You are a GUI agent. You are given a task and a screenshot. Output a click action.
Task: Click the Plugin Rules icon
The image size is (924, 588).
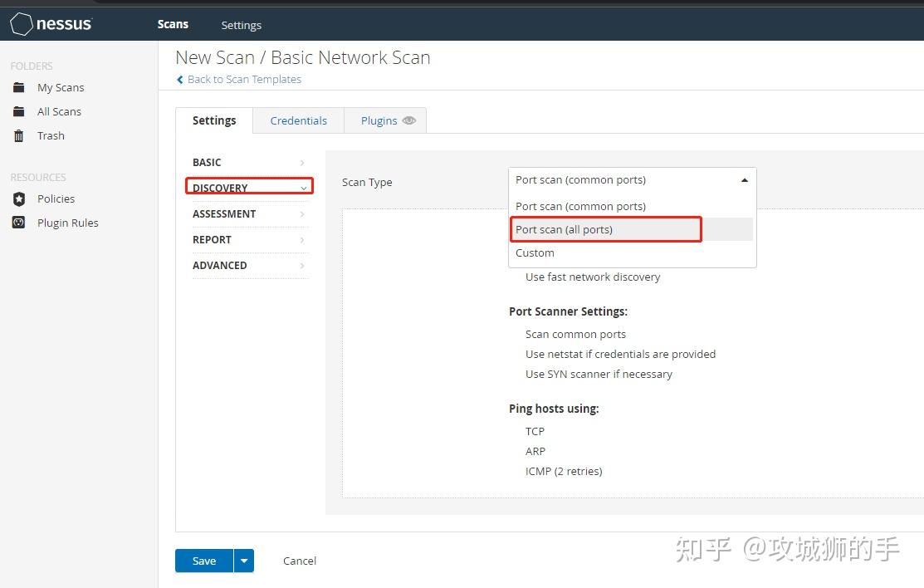[20, 223]
